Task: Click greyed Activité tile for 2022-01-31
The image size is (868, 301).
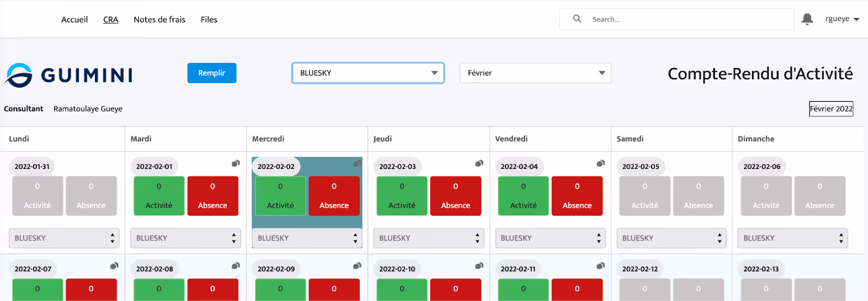Action: click(x=37, y=196)
